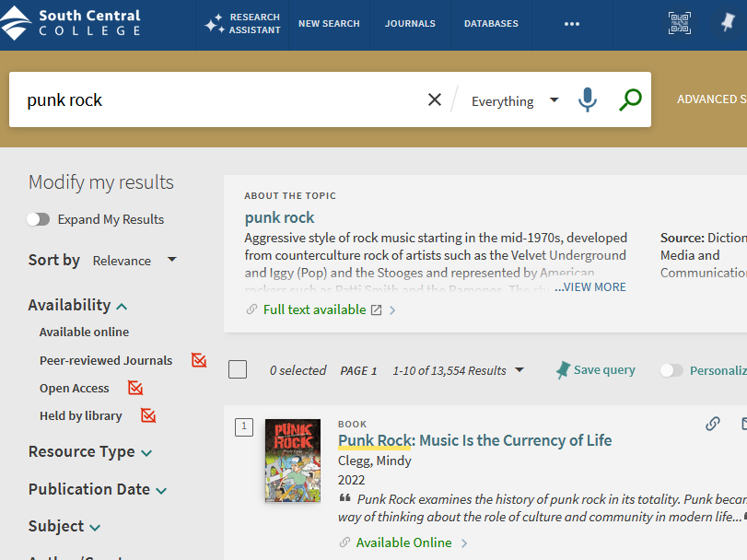Filter by Open Access
The height and width of the screenshot is (560, 747).
(75, 388)
